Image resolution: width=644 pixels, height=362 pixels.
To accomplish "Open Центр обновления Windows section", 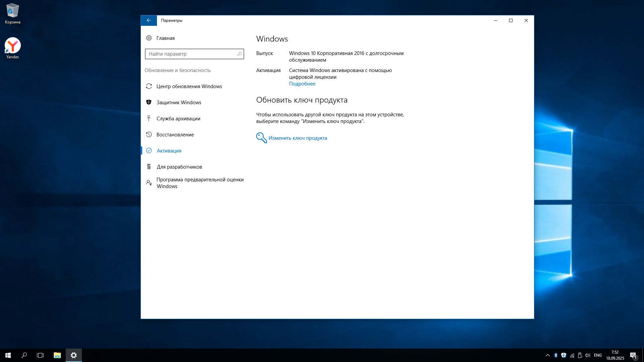I will coord(189,86).
